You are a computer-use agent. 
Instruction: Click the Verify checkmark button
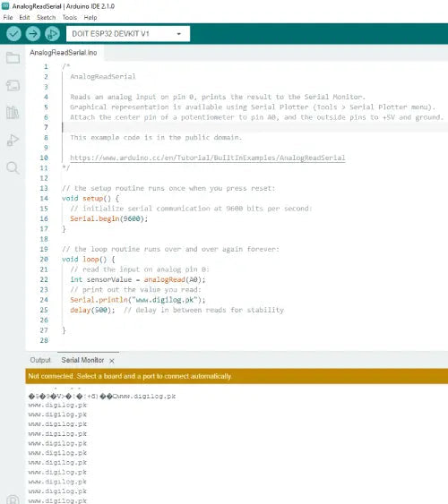pos(13,34)
